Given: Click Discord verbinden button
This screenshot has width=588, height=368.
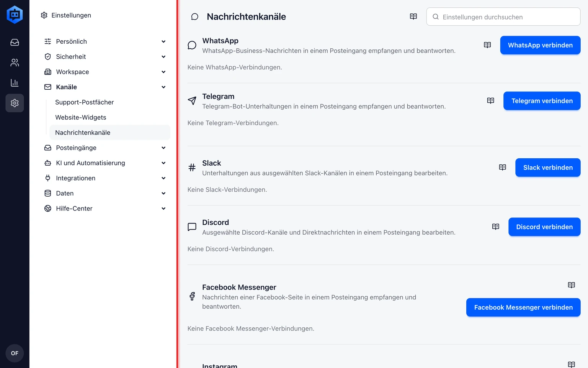Looking at the screenshot, I should point(544,227).
